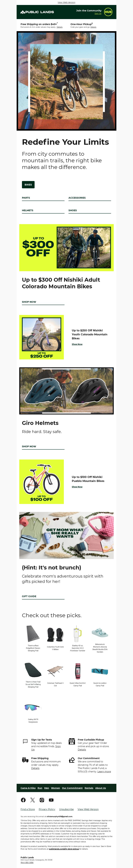
Task: Open the X social icon
Action: click(32, 800)
